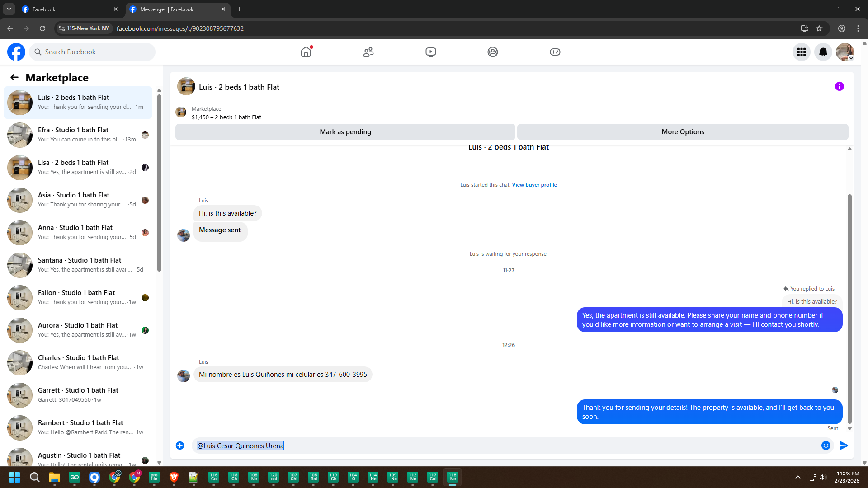Open the Friends icon in top navigation
The width and height of the screenshot is (868, 488).
[368, 52]
